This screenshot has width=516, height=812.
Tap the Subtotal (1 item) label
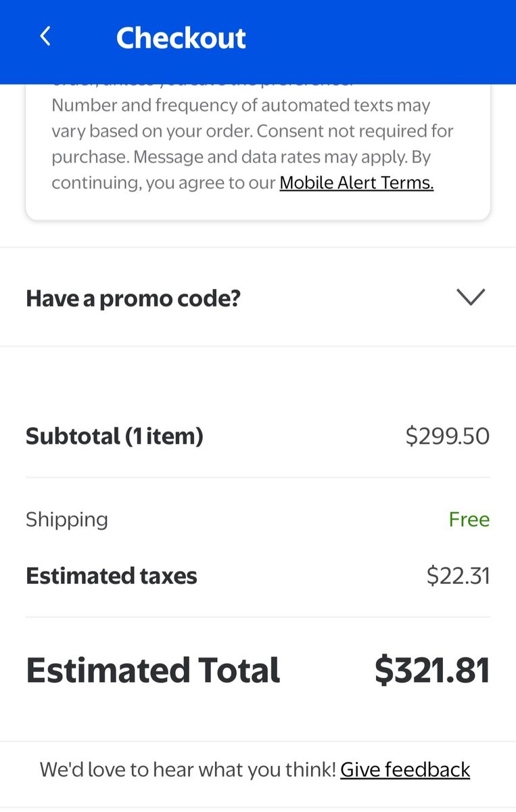click(x=114, y=436)
